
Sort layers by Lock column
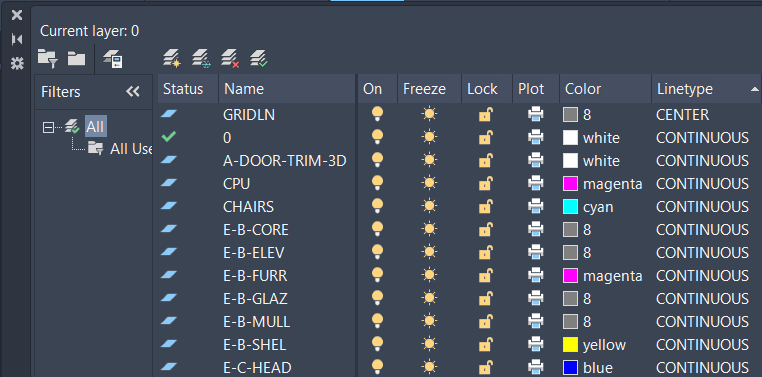point(486,89)
